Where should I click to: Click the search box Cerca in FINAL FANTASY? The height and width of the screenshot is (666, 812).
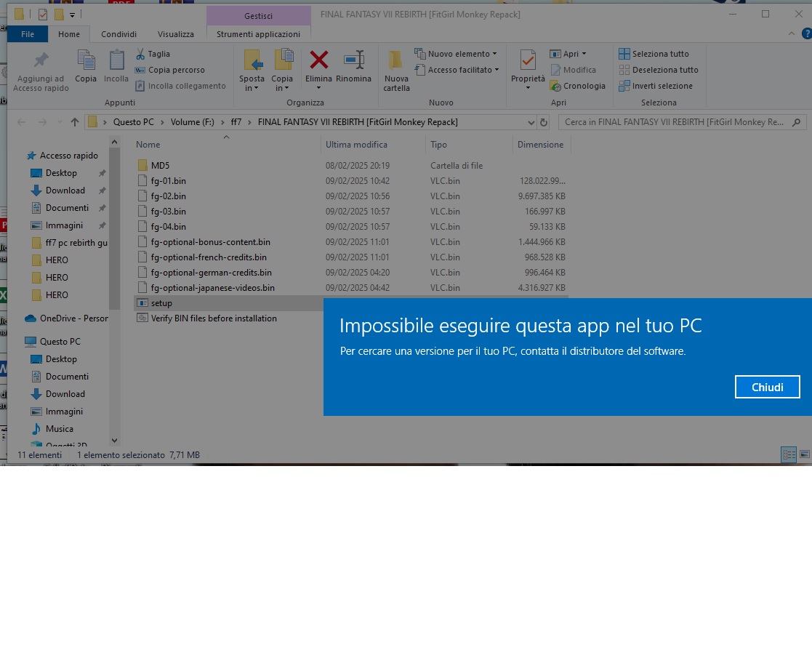point(683,122)
